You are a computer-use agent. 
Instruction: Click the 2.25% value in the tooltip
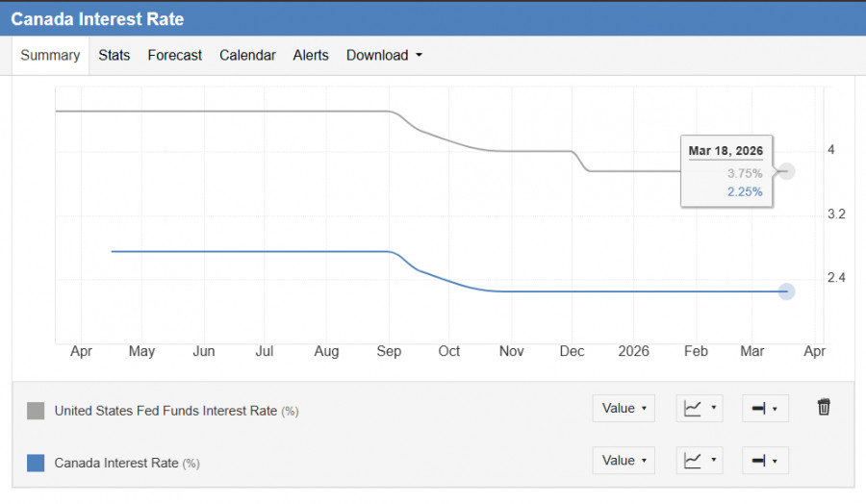(x=745, y=191)
